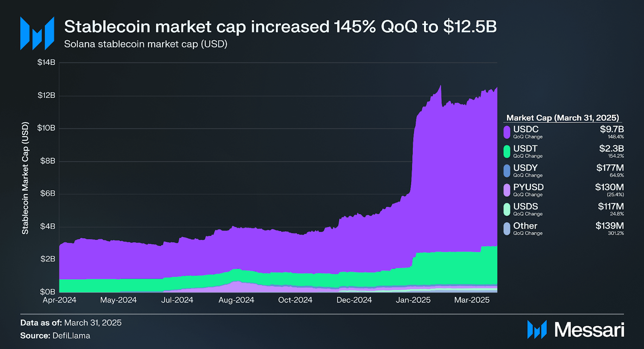The width and height of the screenshot is (644, 349).
Task: Select the green USDT legend swatch
Action: (507, 151)
